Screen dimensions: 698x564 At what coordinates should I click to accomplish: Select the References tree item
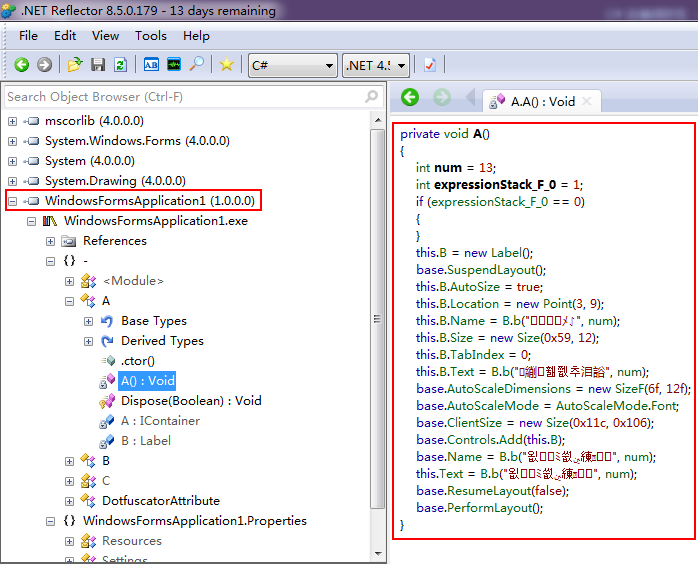[115, 241]
